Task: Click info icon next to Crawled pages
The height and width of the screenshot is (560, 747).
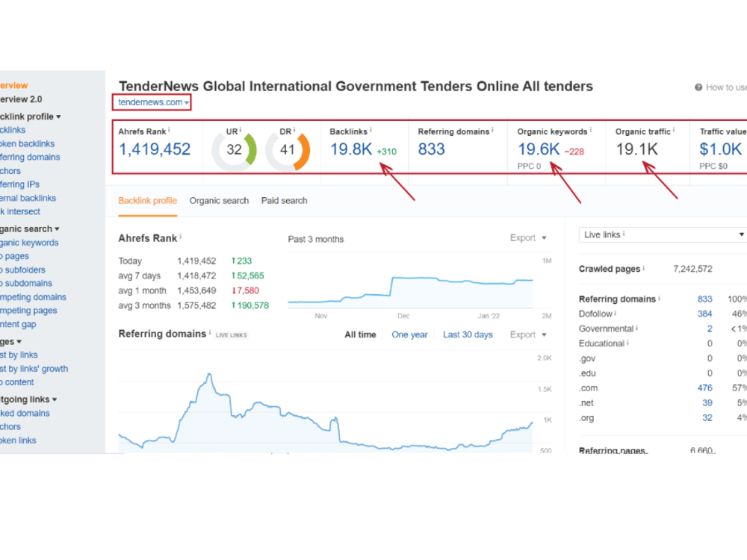Action: point(644,268)
